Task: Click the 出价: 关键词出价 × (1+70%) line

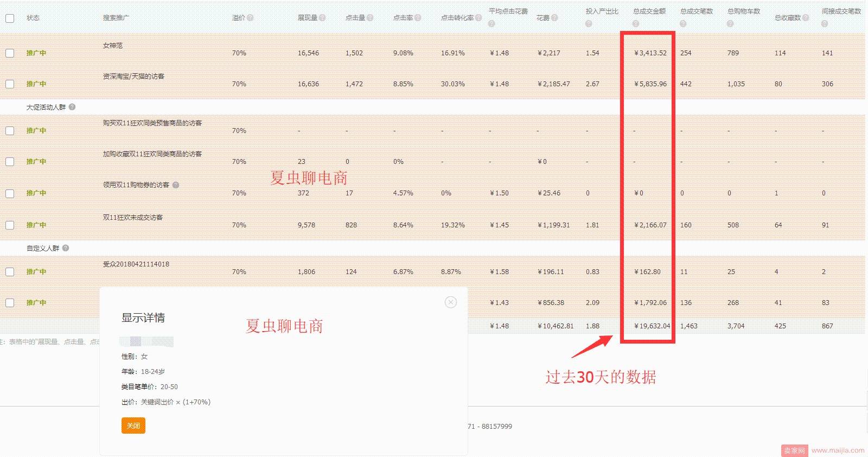Action: pyautogui.click(x=166, y=402)
